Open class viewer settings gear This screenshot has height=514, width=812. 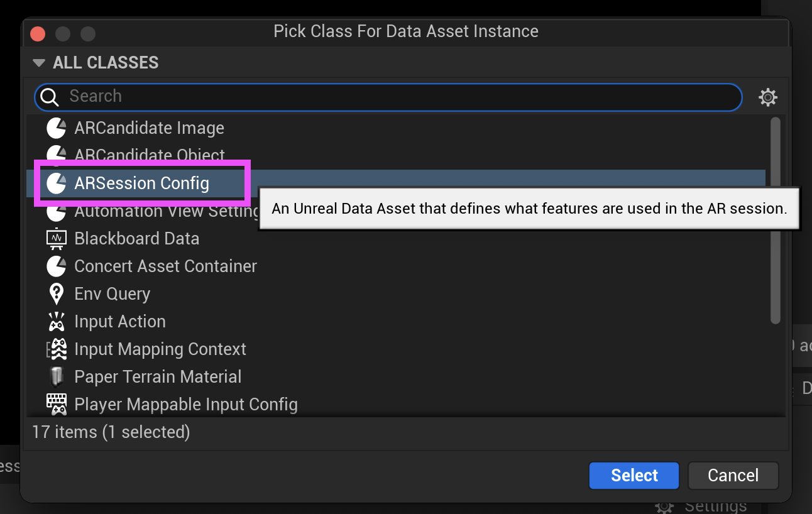(x=768, y=97)
